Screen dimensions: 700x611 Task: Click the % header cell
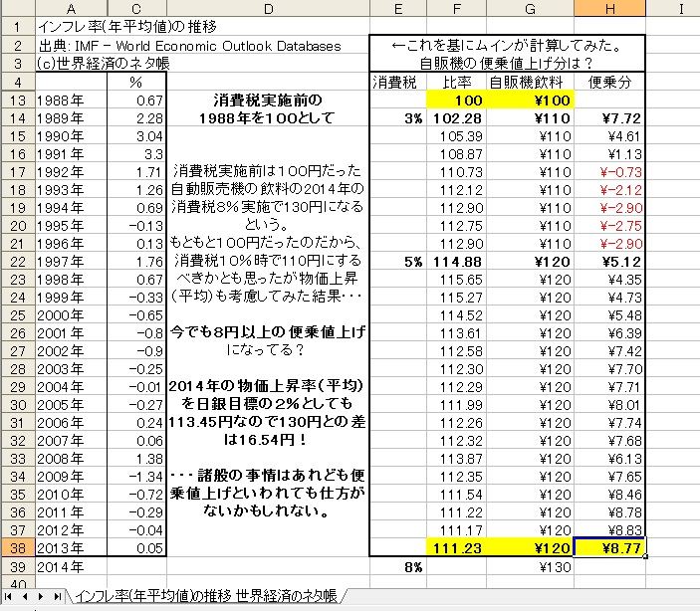coord(136,83)
